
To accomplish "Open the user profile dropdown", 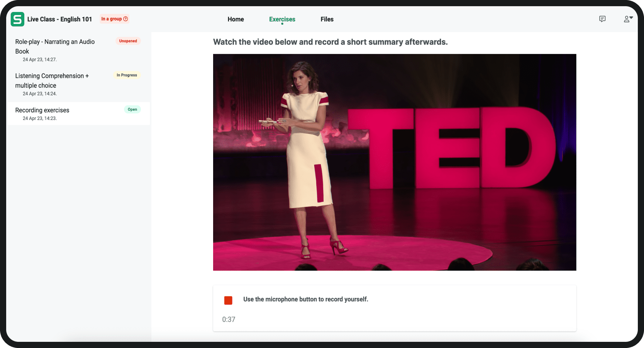I will [x=628, y=19].
